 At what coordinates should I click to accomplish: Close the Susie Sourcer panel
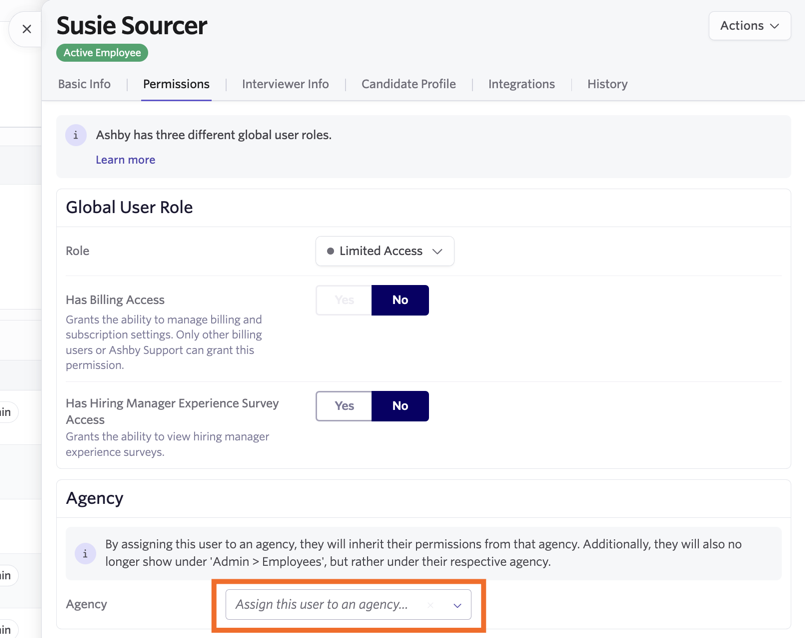[27, 29]
